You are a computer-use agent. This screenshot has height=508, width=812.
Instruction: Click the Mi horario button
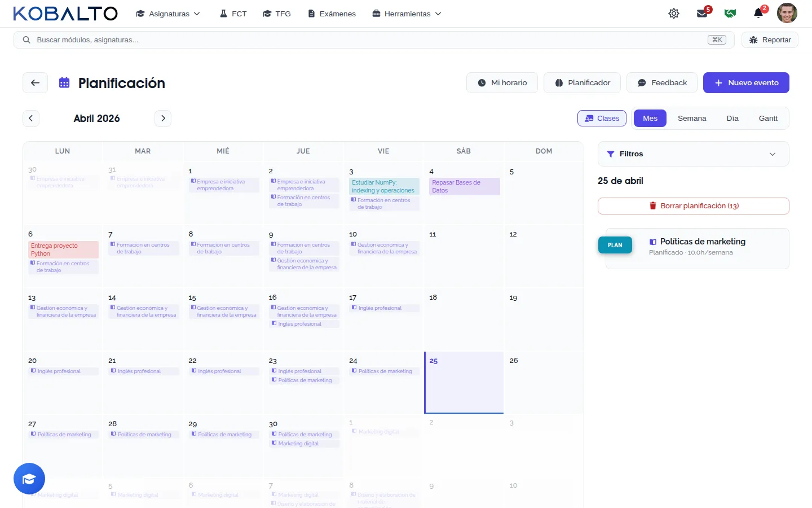tap(502, 82)
